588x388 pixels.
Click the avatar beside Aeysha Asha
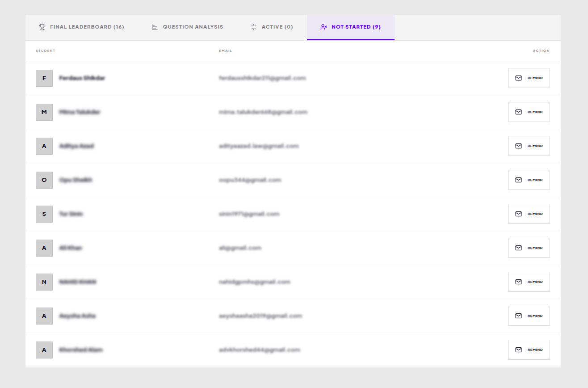pos(44,316)
